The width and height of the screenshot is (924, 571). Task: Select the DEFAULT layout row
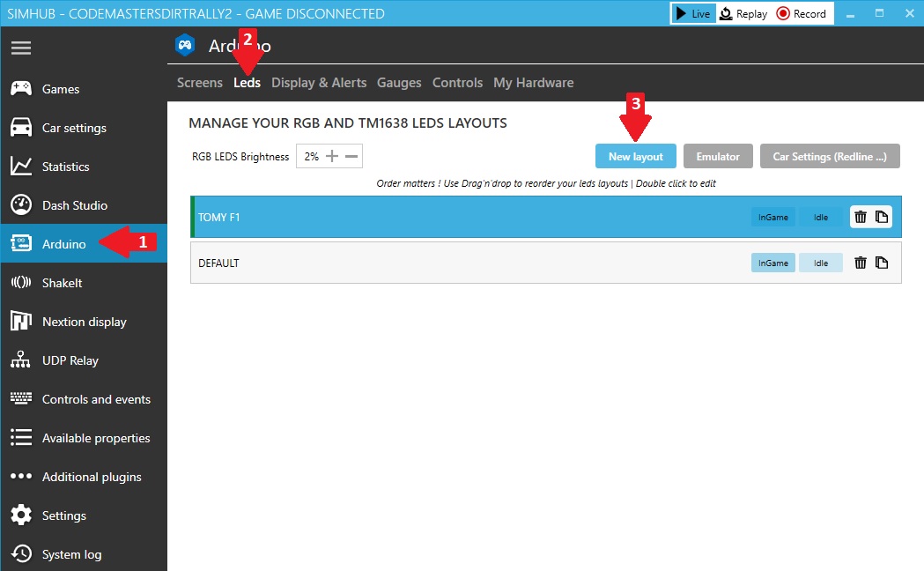[545, 263]
